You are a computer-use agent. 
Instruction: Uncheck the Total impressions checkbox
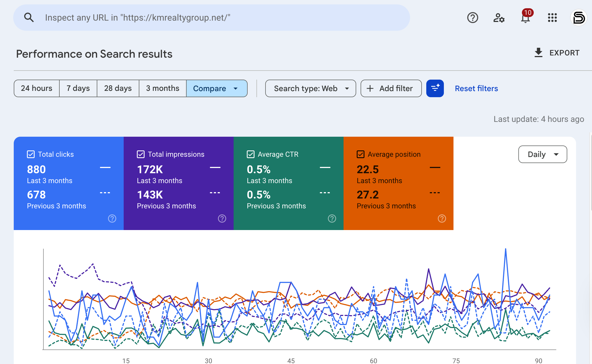[141, 154]
